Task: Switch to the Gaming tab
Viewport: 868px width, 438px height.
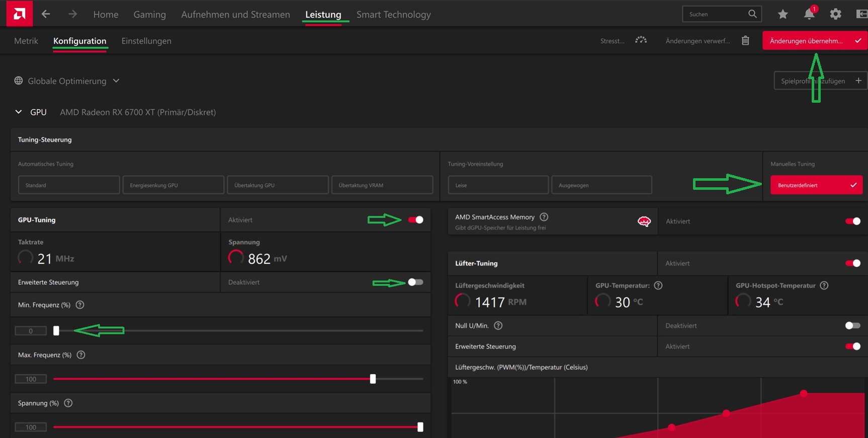Action: 149,14
